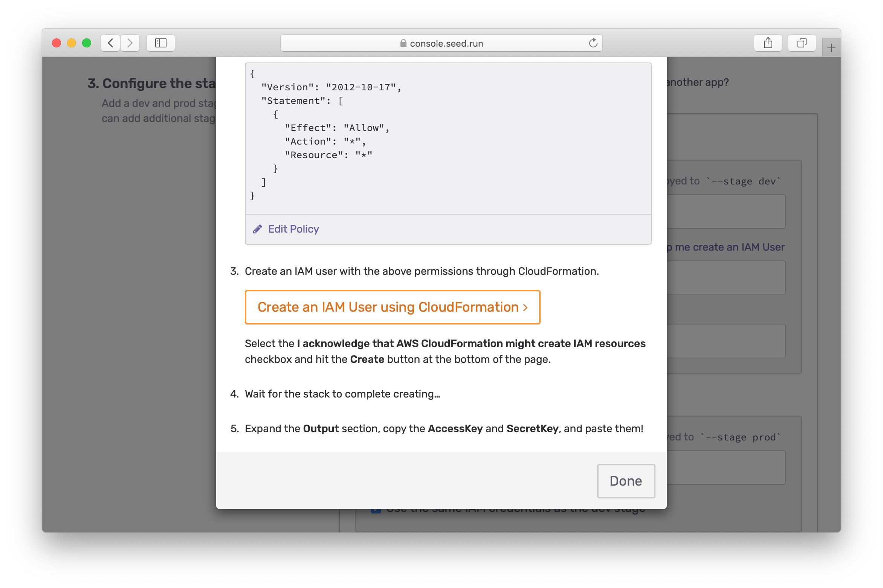Reload the console.seed.run page

click(x=593, y=43)
